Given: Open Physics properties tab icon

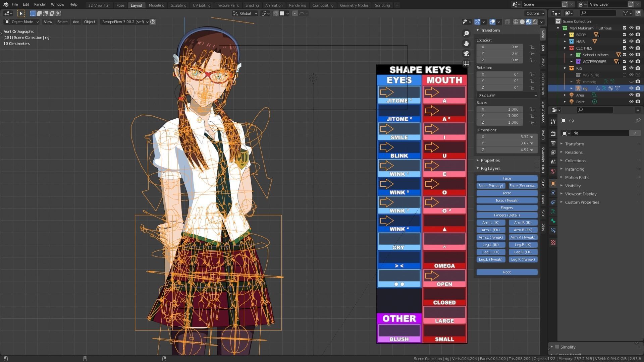Looking at the screenshot, I should coord(553,193).
